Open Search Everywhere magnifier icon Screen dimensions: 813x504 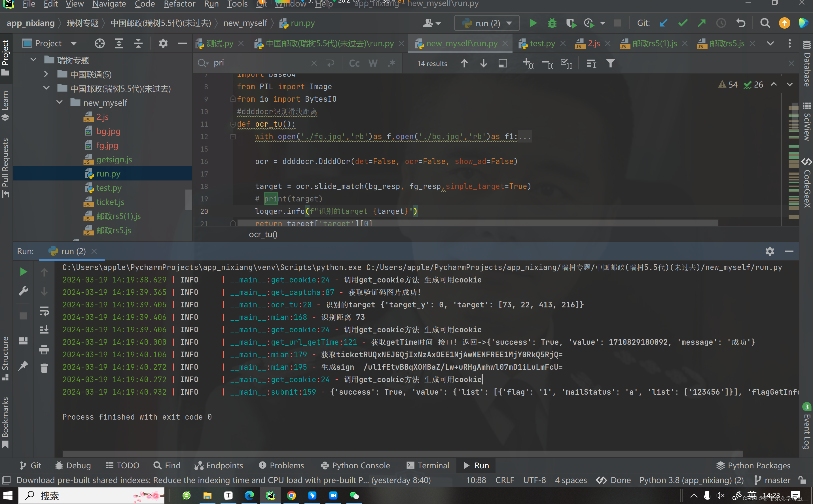tap(765, 23)
